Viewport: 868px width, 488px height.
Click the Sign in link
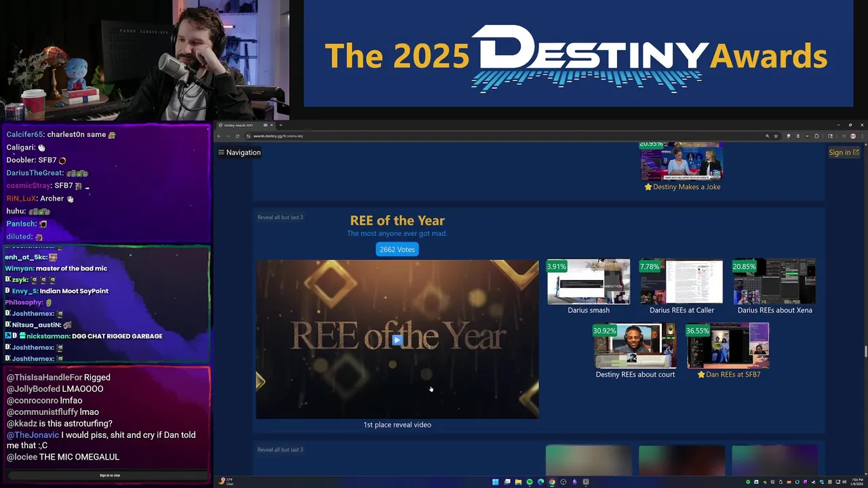click(x=844, y=152)
